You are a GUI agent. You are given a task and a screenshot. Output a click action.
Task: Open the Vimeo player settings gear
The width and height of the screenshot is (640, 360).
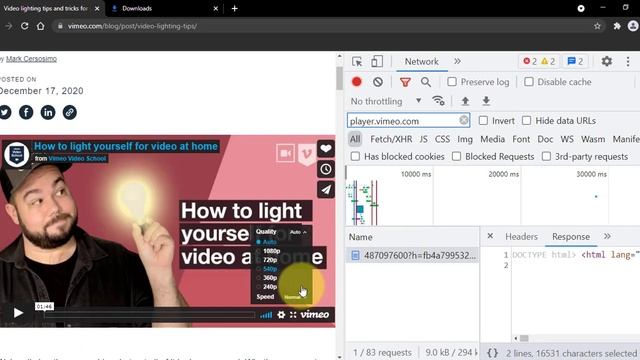(x=281, y=315)
